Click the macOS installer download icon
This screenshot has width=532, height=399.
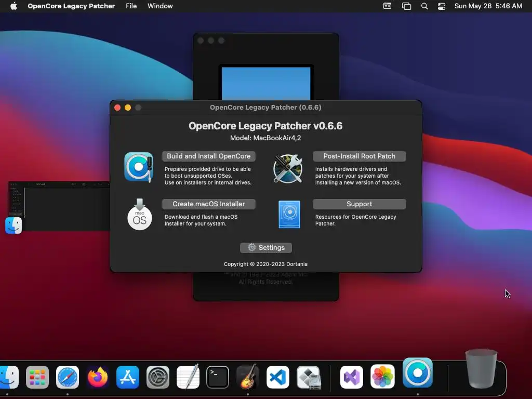(139, 215)
